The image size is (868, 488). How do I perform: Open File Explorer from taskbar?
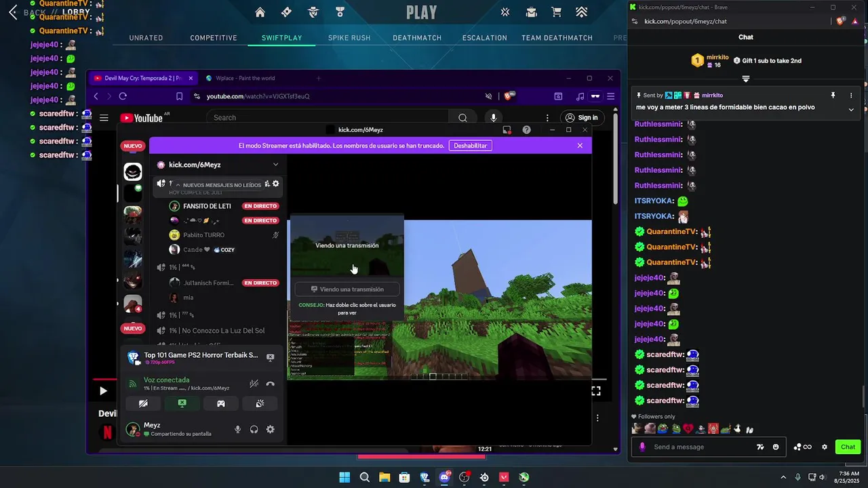[384, 477]
